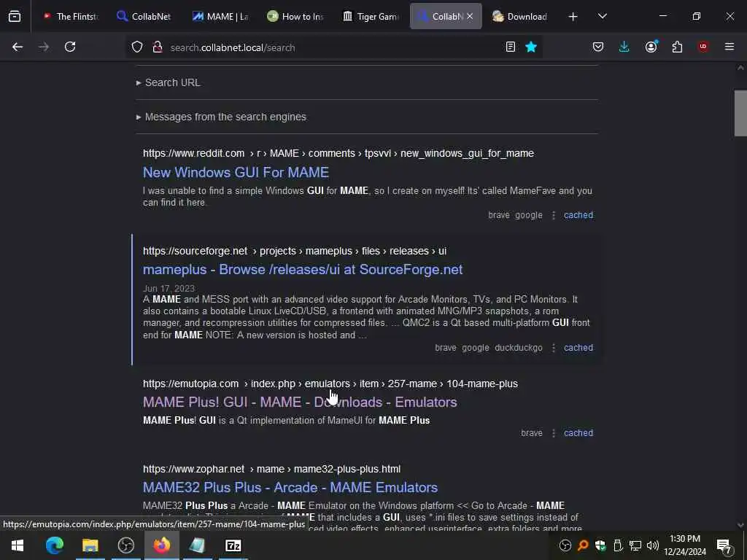Click scrollbar up arrow
The image size is (747, 560).
point(740,68)
